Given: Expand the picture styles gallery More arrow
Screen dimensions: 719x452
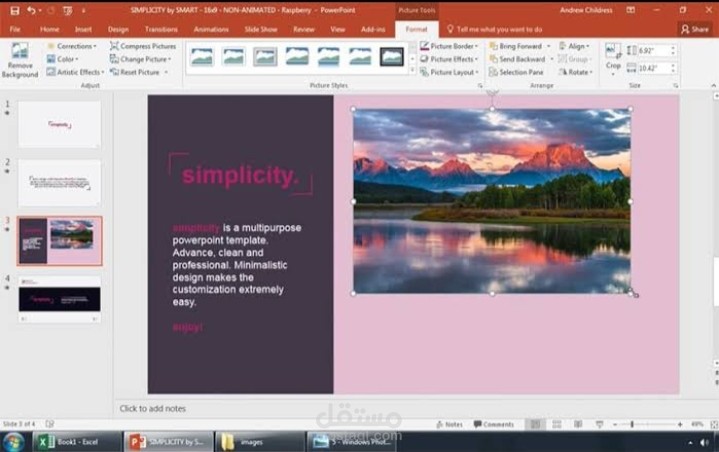Looking at the screenshot, I should coord(412,70).
